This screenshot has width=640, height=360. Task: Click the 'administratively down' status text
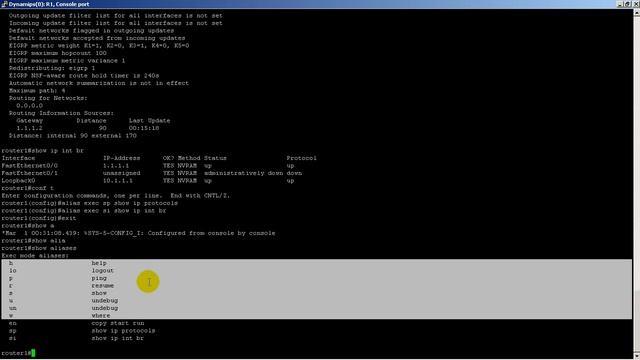pyautogui.click(x=243, y=173)
